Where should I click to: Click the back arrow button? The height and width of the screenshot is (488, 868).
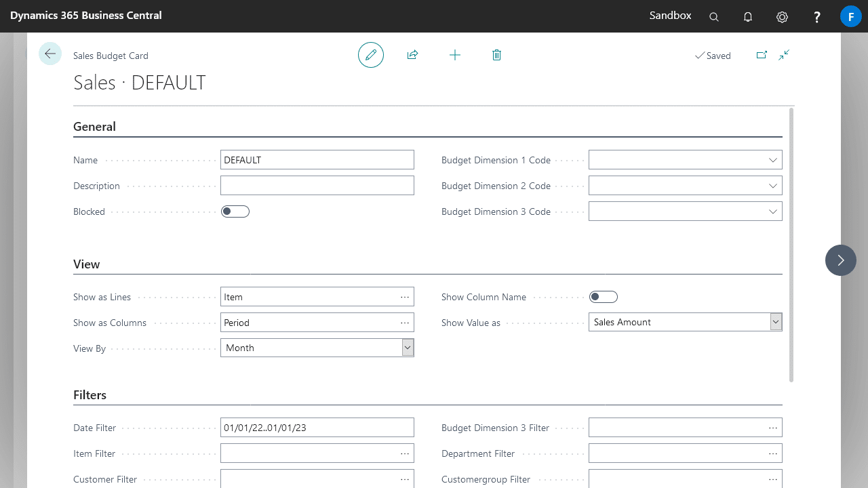point(50,54)
